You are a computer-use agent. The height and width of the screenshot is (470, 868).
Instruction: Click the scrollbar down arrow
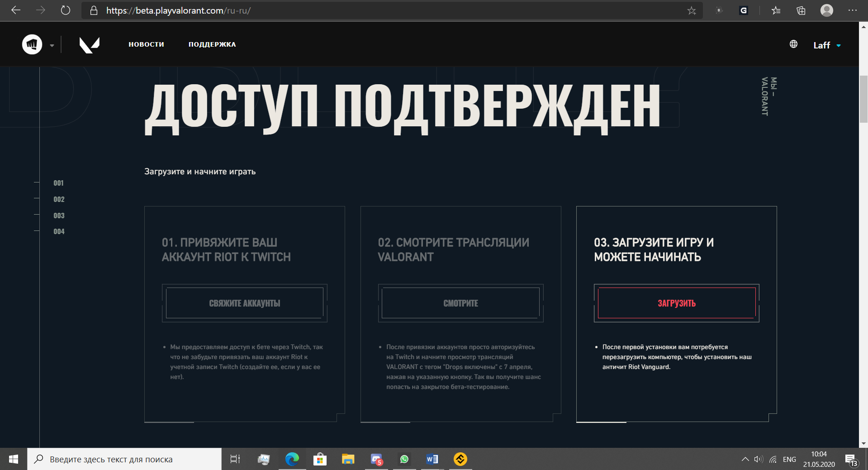(x=863, y=444)
